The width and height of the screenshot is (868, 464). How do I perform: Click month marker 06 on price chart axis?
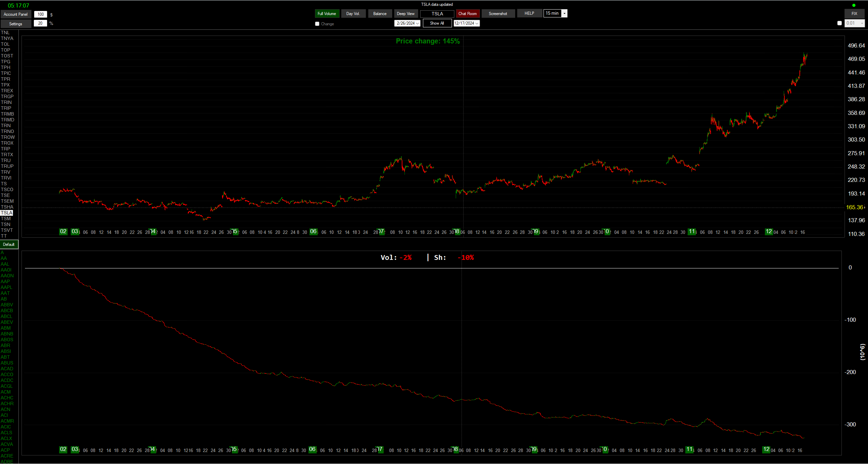click(313, 231)
